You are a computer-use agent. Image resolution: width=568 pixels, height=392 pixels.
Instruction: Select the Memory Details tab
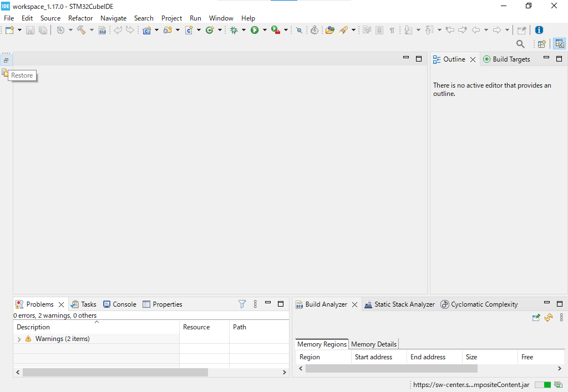[374, 344]
